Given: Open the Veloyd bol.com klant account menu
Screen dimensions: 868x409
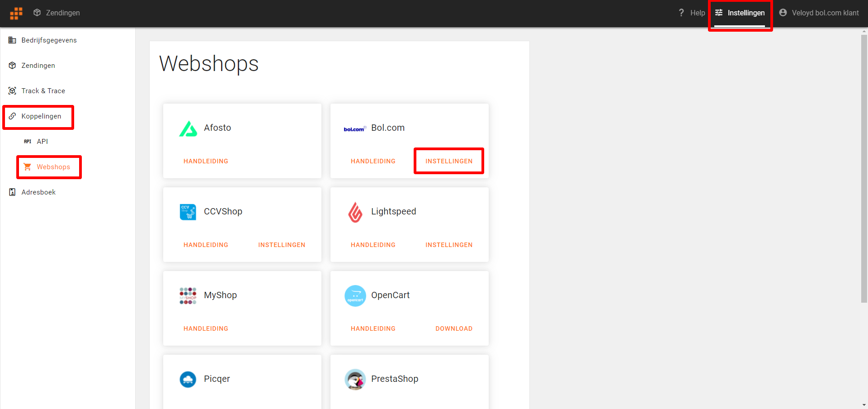Looking at the screenshot, I should [x=819, y=13].
